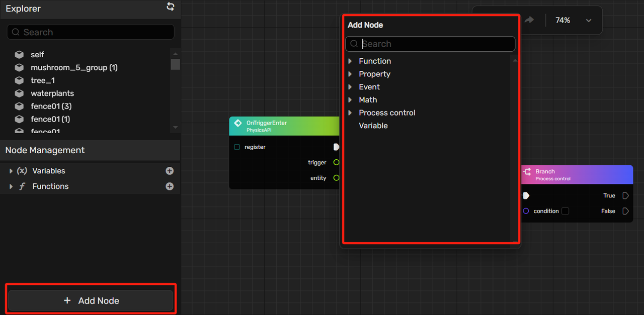Click the plus icon beside Functions
Image resolution: width=644 pixels, height=315 pixels.
point(170,186)
